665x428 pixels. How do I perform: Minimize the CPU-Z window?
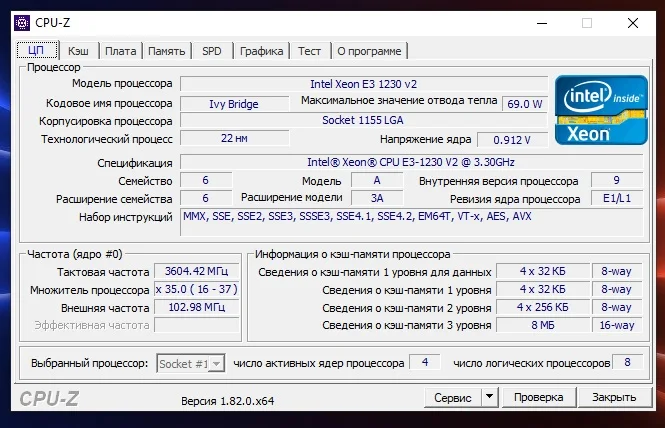click(542, 23)
